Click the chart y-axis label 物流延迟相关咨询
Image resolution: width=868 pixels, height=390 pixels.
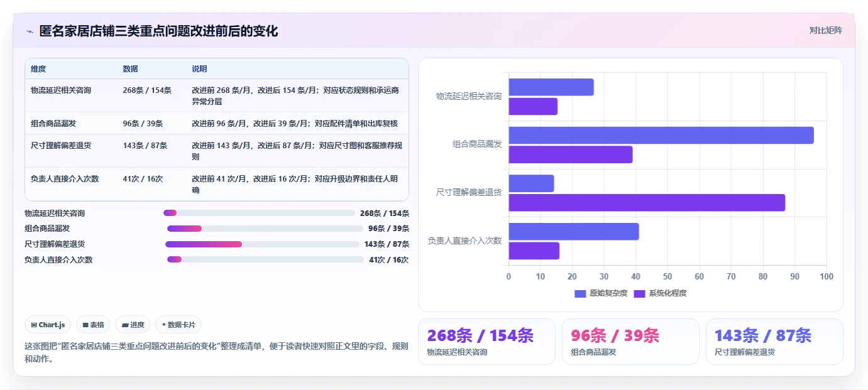pos(469,97)
